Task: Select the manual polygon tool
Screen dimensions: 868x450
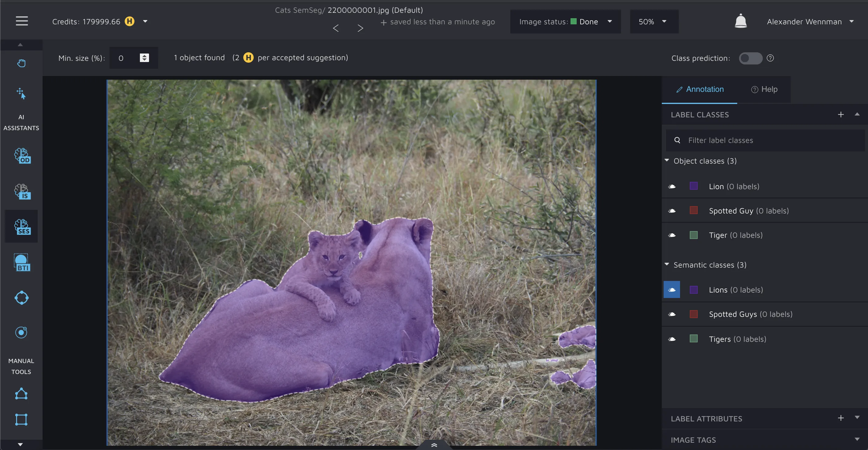Action: pos(21,393)
